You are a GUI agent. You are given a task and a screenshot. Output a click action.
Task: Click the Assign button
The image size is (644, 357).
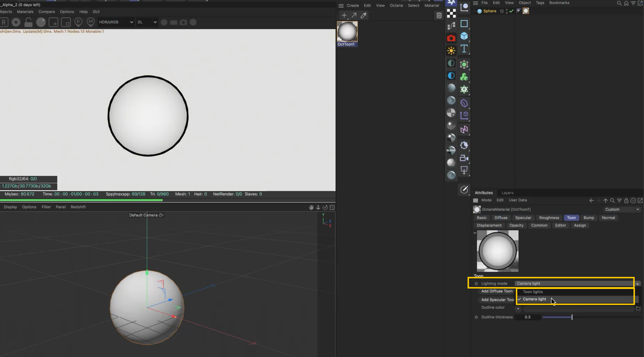pos(579,225)
